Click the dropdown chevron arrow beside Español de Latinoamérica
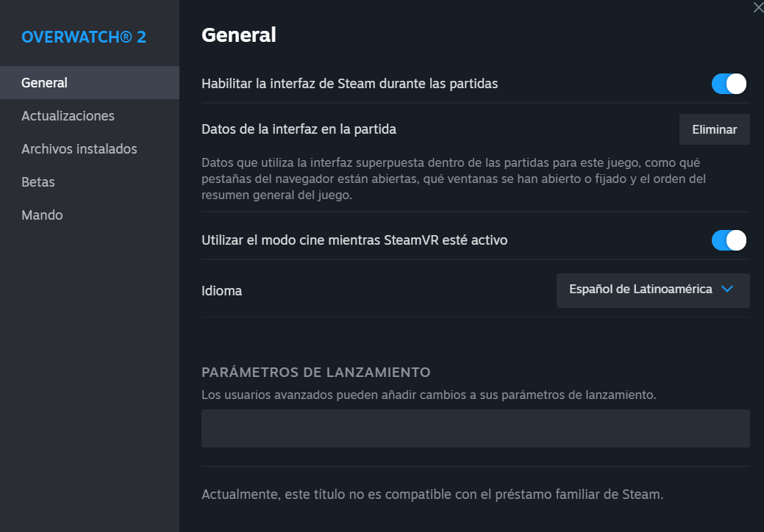Viewport: 764px width, 532px height. coord(727,290)
